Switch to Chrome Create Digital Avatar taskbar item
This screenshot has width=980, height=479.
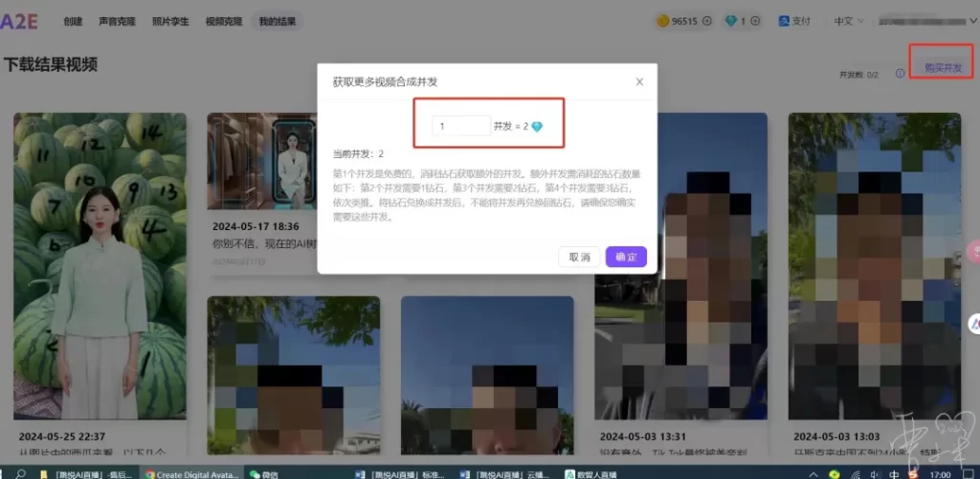pos(191,474)
